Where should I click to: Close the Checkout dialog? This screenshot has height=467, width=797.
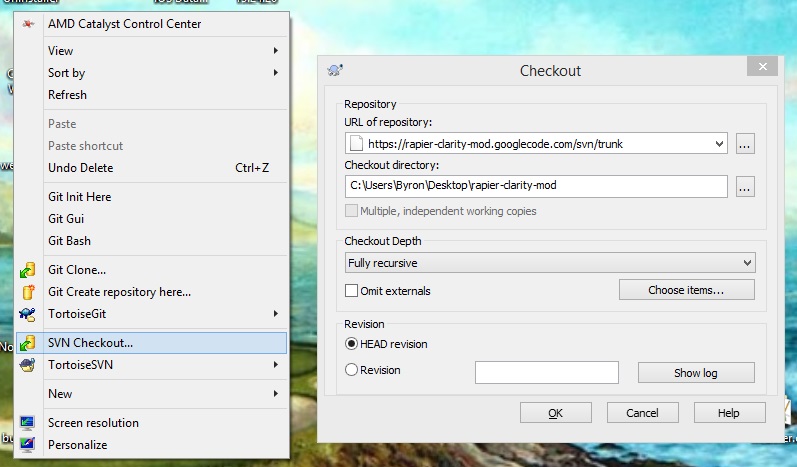tap(762, 67)
